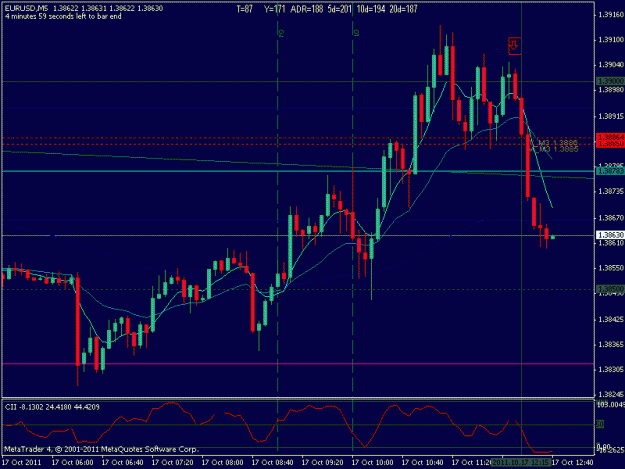Click the 17 Oct 08:00 time label
This screenshot has width=625, height=469.
(222, 463)
